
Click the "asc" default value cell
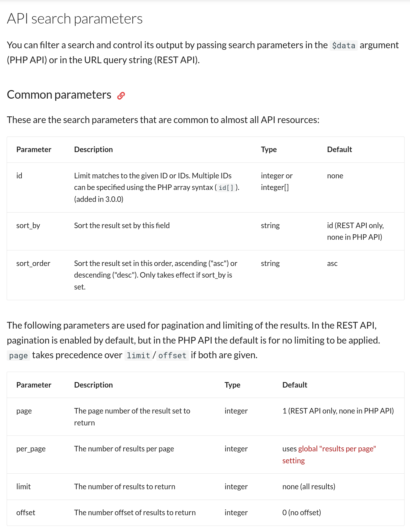pyautogui.click(x=332, y=263)
